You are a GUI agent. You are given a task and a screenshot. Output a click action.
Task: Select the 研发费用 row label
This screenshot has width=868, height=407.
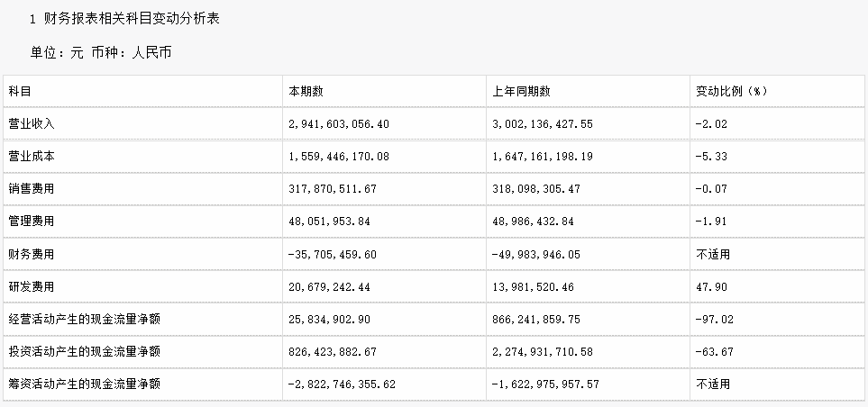coord(32,286)
